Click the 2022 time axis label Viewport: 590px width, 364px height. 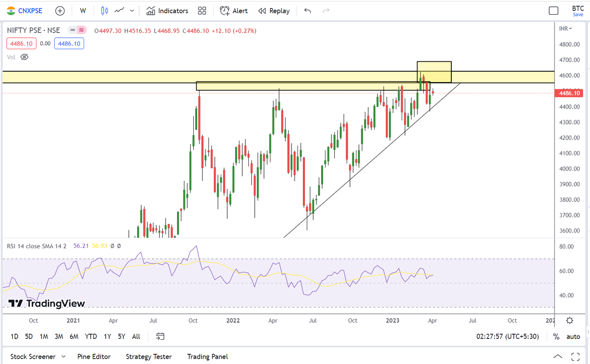(233, 320)
